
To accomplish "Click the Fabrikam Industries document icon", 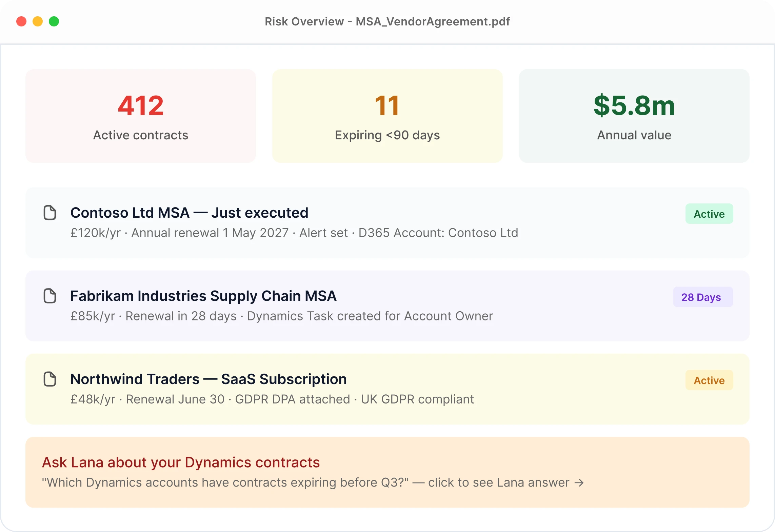I will coord(50,296).
